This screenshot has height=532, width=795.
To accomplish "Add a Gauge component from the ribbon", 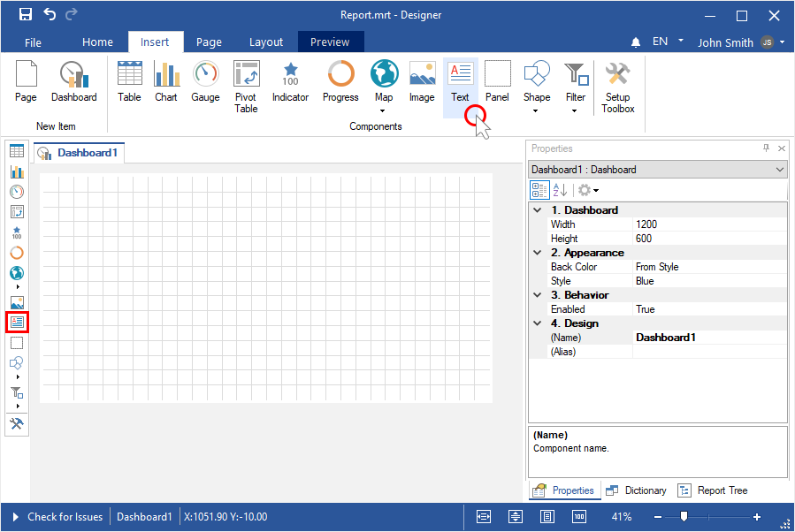I will (205, 82).
